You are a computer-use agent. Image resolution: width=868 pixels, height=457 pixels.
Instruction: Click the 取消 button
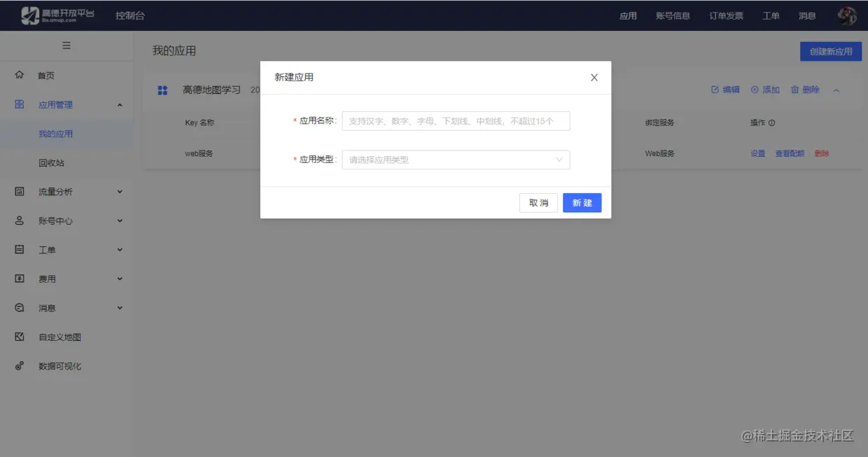(539, 203)
